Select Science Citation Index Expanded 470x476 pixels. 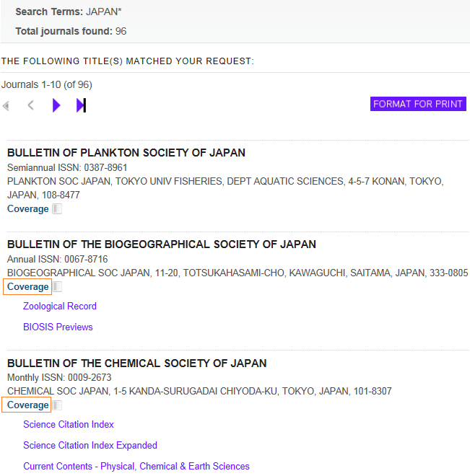coord(90,446)
